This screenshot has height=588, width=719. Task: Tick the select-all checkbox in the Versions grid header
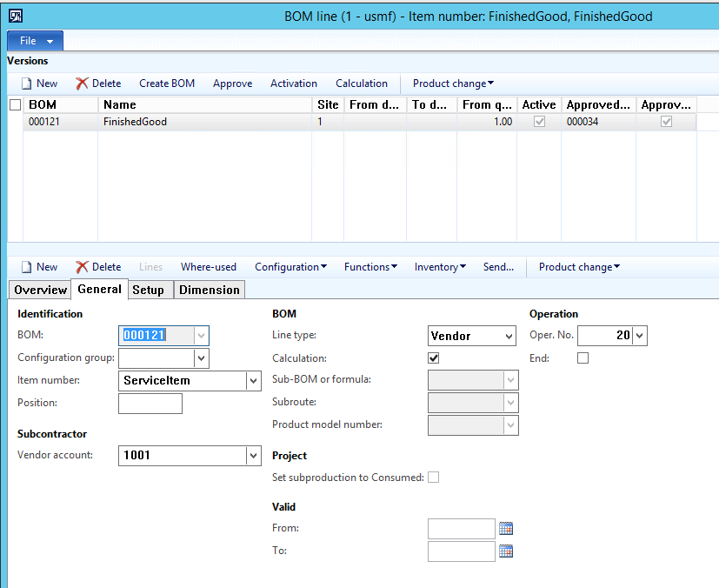tap(15, 105)
